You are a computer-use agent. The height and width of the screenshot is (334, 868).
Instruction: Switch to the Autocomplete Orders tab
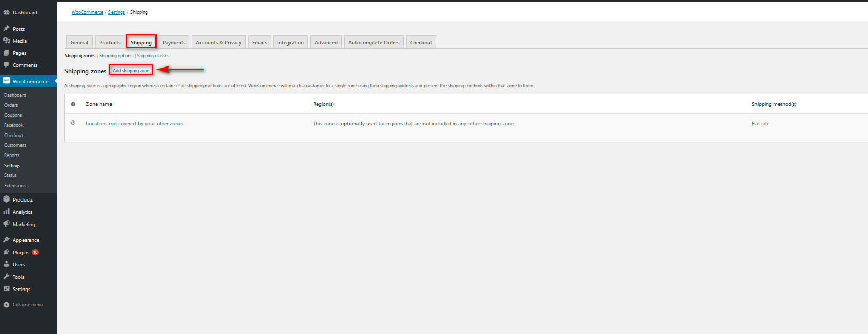[x=374, y=42]
